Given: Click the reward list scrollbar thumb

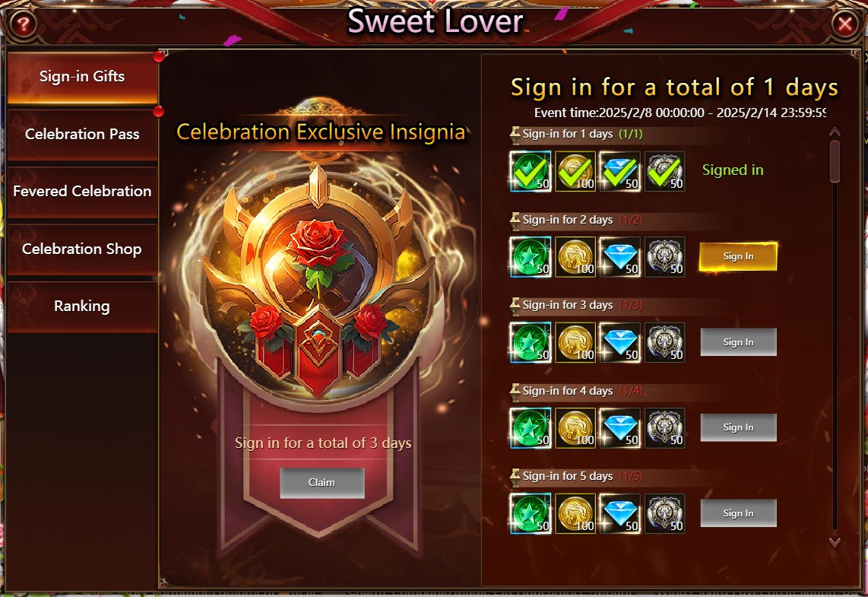Looking at the screenshot, I should [x=835, y=161].
